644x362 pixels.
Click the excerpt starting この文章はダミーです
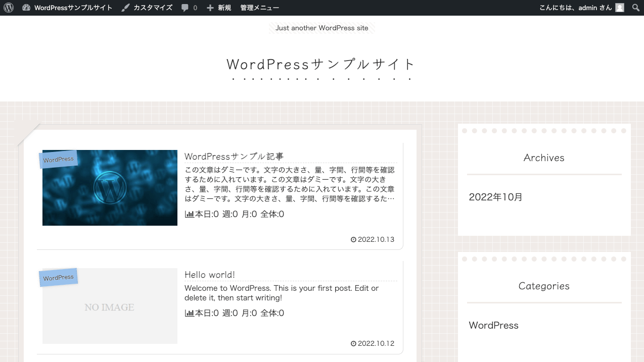coord(290,184)
